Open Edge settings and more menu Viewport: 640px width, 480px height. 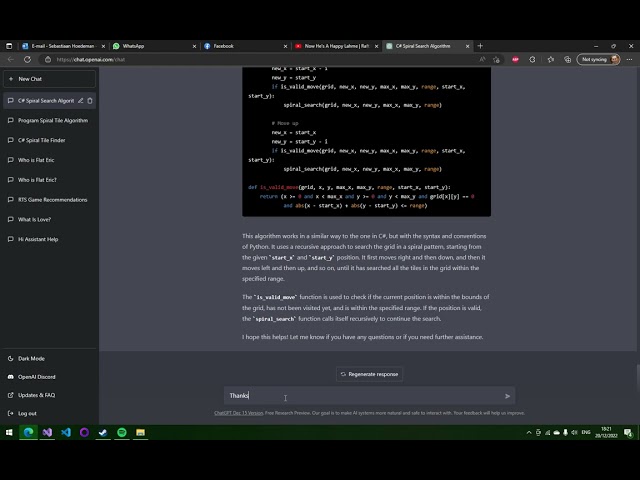coord(630,60)
